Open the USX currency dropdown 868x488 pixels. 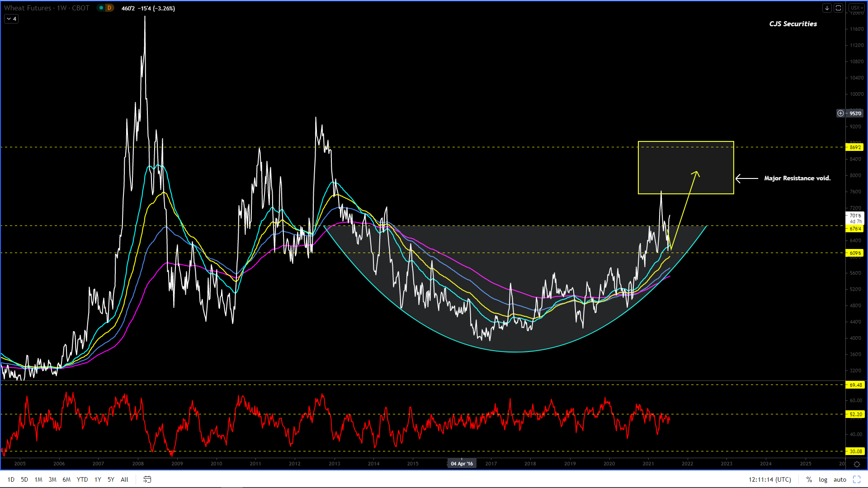(856, 8)
